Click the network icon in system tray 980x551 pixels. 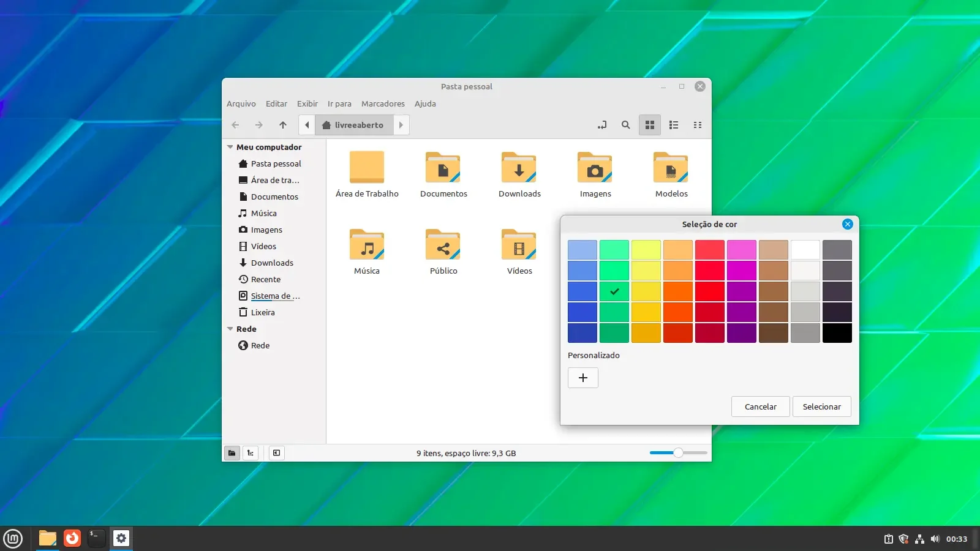click(x=919, y=539)
